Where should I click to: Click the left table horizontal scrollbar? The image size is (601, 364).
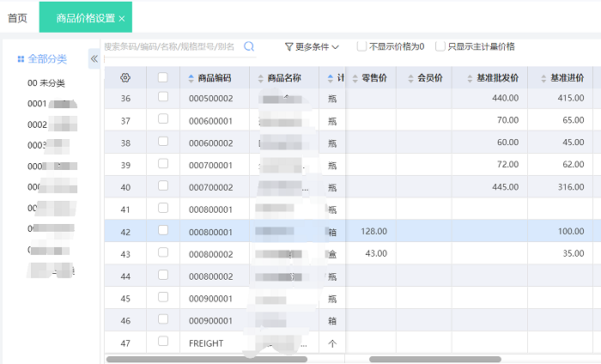tap(207, 360)
